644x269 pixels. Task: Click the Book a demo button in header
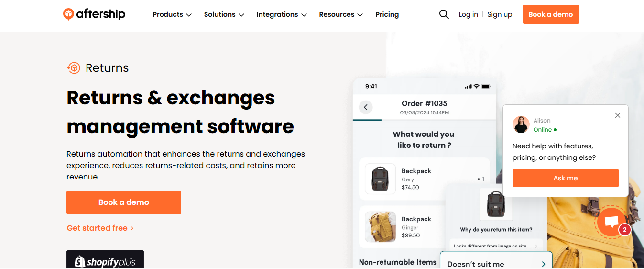tap(551, 14)
